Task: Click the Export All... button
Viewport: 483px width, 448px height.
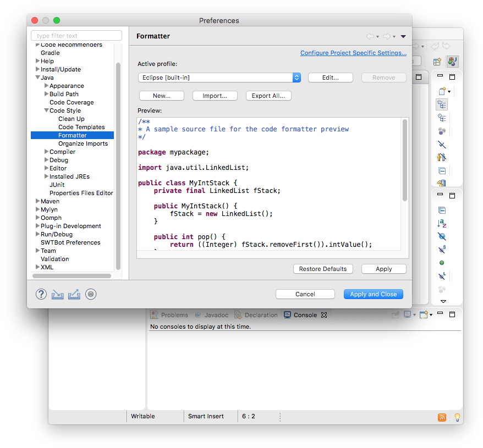Action: pos(268,96)
